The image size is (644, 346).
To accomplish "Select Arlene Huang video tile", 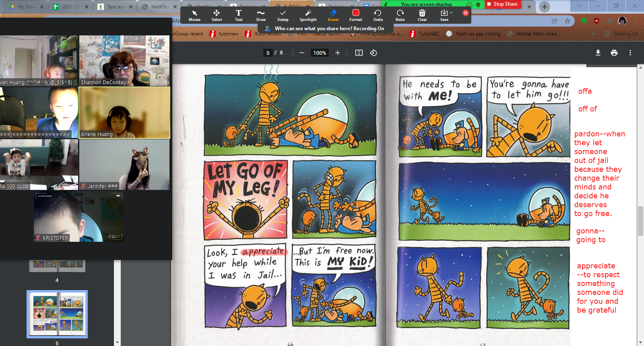I will [124, 112].
